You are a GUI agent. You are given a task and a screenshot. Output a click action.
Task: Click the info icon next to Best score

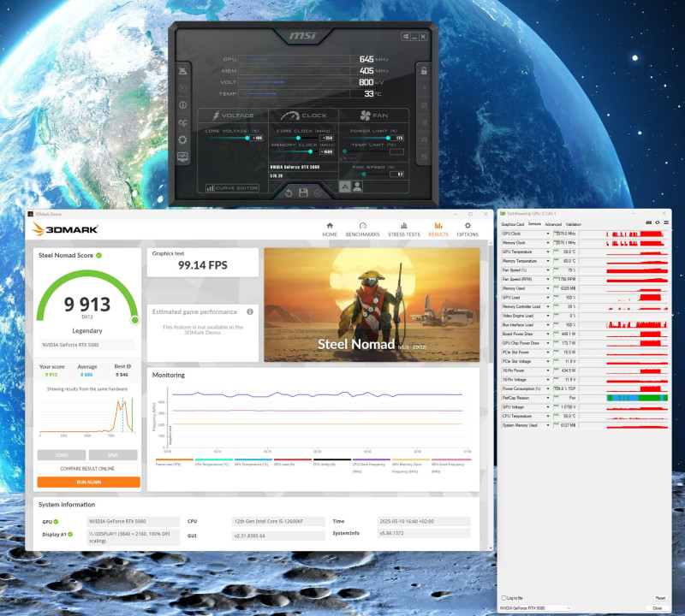coord(129,366)
